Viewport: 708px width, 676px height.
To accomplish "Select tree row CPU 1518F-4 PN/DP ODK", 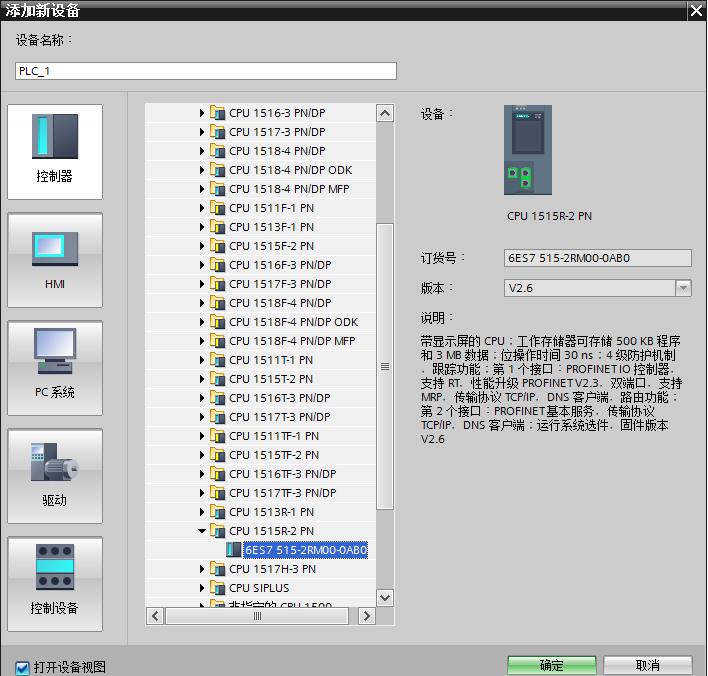I will [x=261, y=322].
